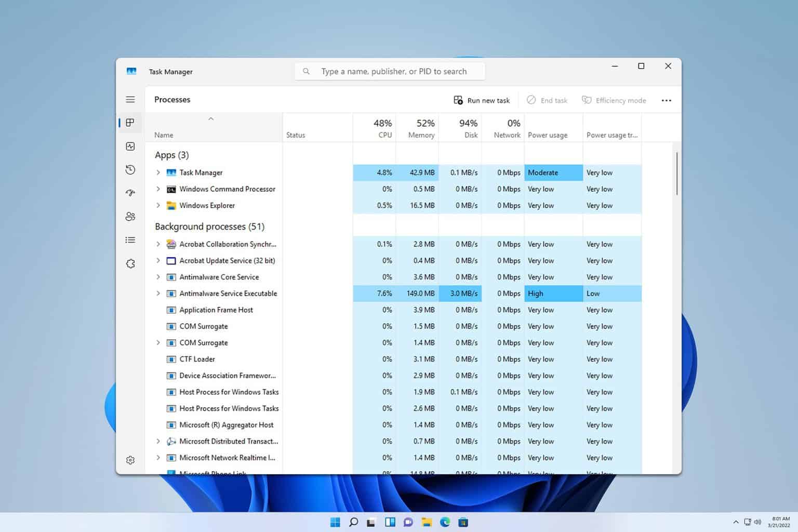
Task: Select the Application Frame Host row
Action: [393, 310]
